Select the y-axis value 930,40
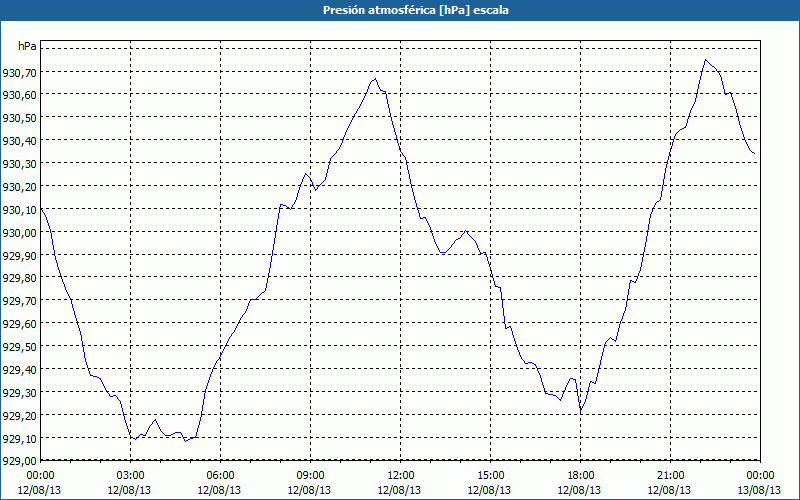The height and width of the screenshot is (500, 800). [19, 141]
